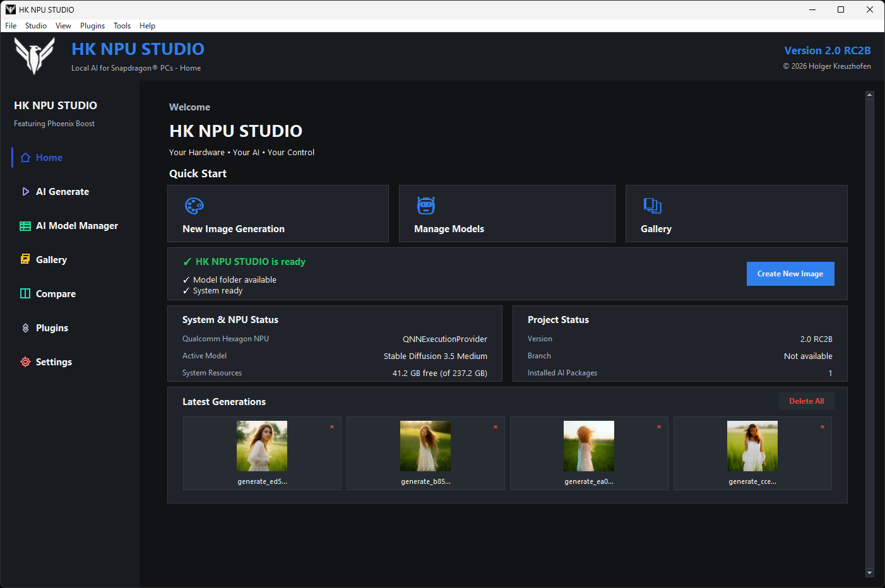Click the Not available branch value
The height and width of the screenshot is (588, 885).
coord(808,356)
